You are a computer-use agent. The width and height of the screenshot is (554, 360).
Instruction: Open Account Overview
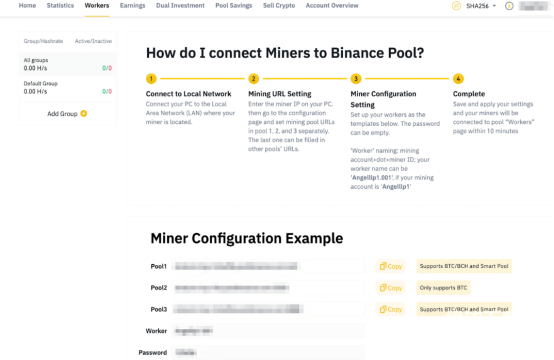click(x=332, y=6)
